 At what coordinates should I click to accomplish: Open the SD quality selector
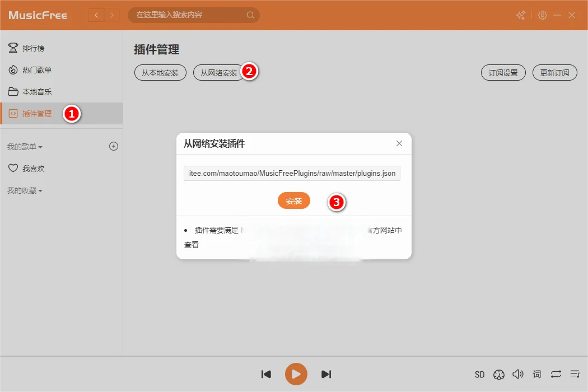pos(479,375)
